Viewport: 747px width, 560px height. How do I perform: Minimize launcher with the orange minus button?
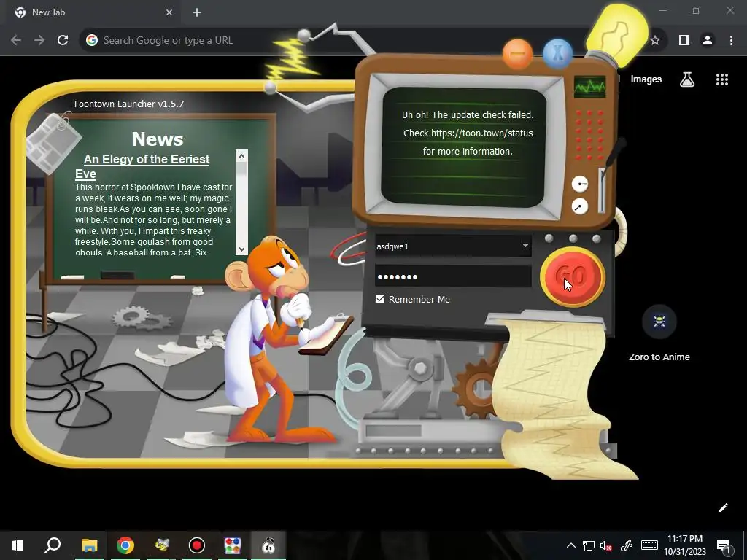point(517,54)
